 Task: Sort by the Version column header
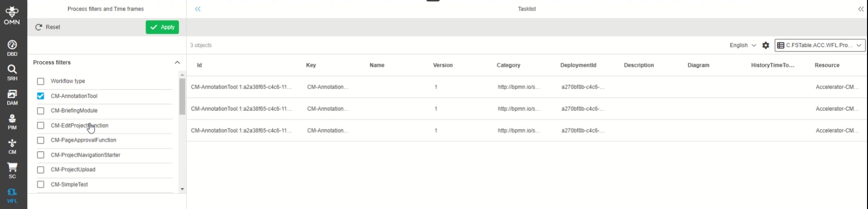(x=443, y=65)
